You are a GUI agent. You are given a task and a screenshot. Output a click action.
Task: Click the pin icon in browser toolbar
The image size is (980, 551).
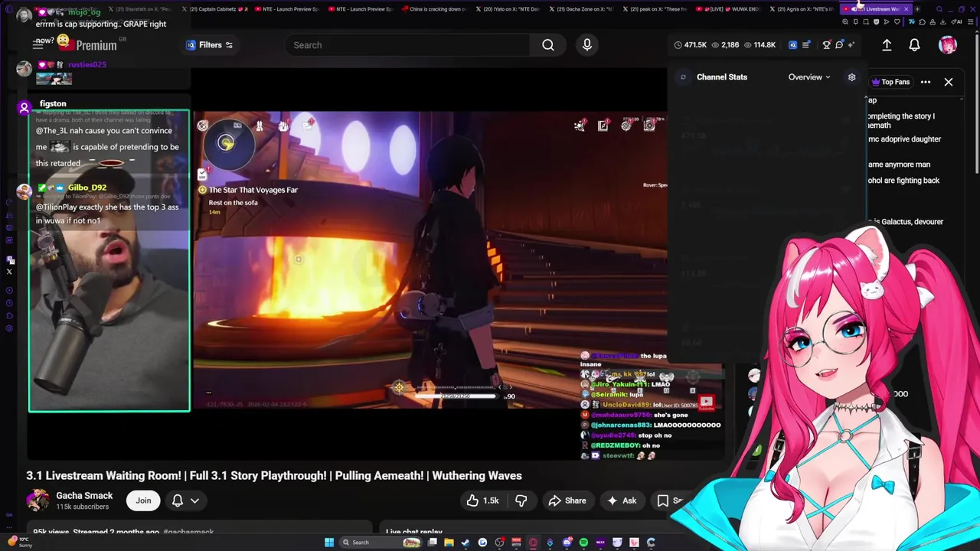point(856,21)
